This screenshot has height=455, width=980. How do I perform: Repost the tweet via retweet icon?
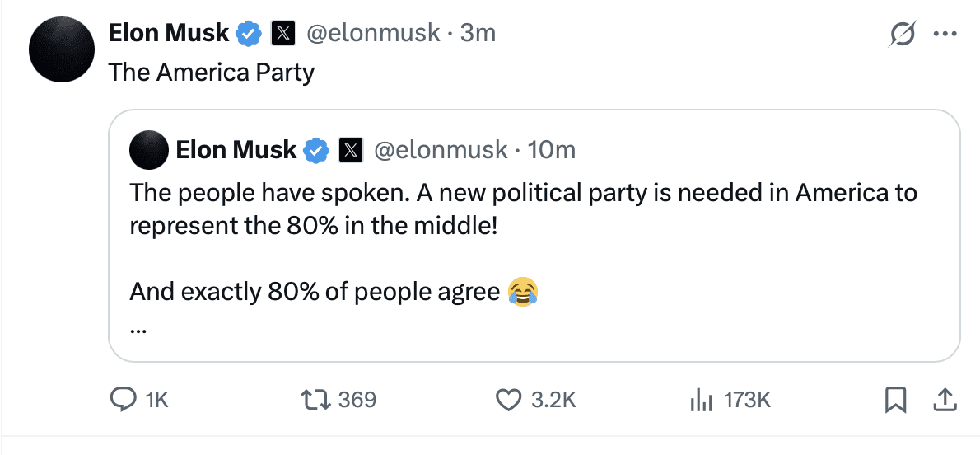315,399
